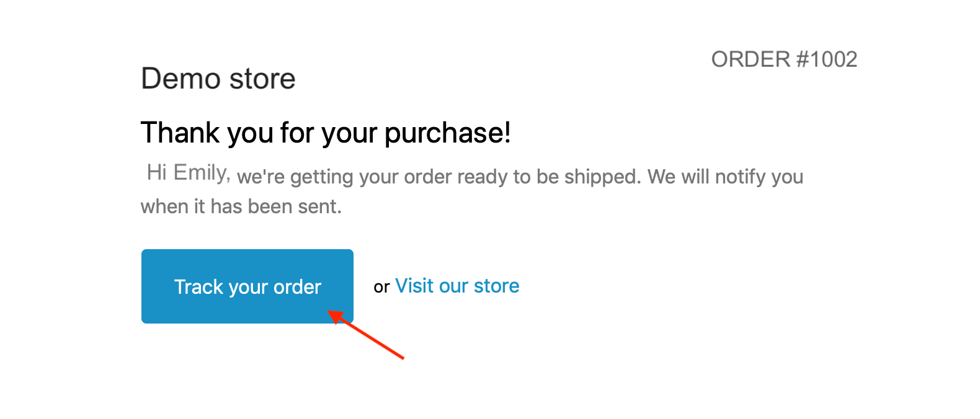Click the "We will notify you" sentence
The width and height of the screenshot is (980, 419).
pos(725,177)
